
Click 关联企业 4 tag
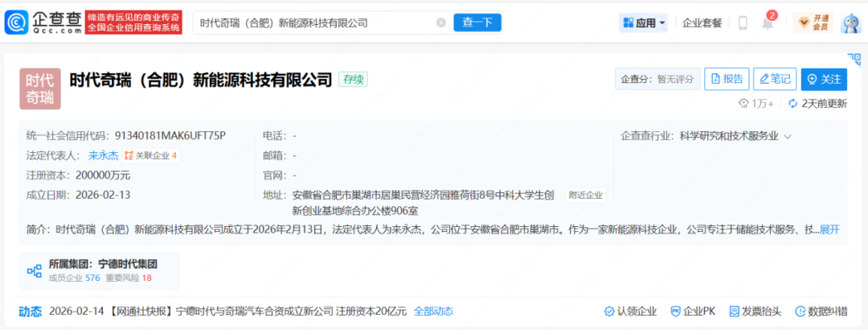pos(150,156)
